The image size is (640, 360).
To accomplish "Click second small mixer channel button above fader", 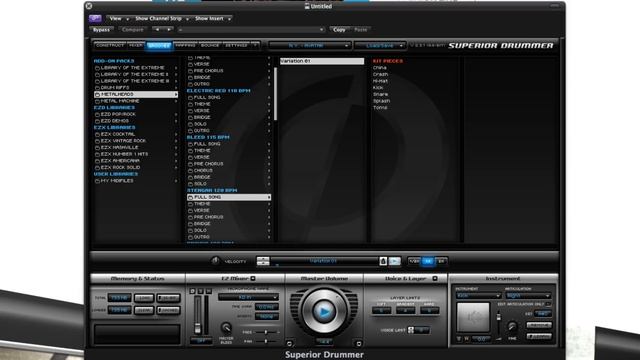I will click(x=200, y=291).
